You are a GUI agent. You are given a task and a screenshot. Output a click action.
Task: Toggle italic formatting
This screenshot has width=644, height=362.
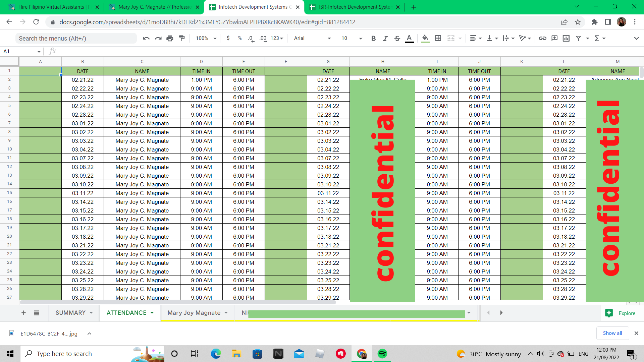click(x=385, y=38)
